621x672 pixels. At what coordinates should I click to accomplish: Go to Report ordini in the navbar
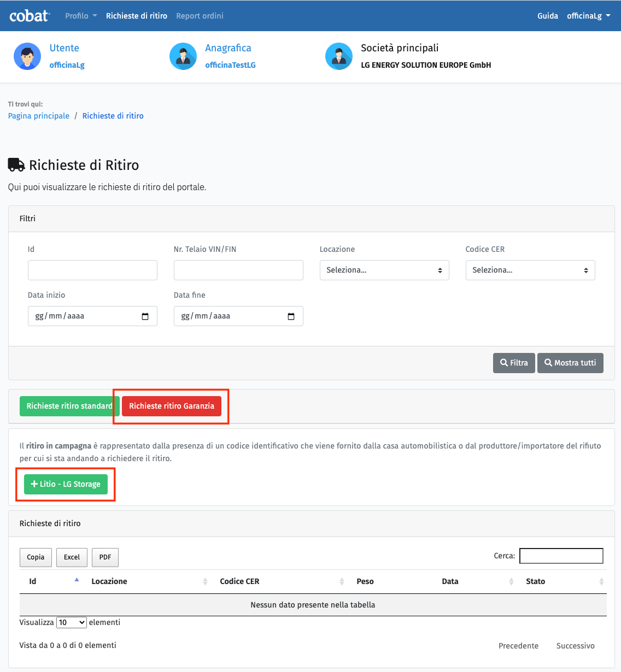(200, 16)
